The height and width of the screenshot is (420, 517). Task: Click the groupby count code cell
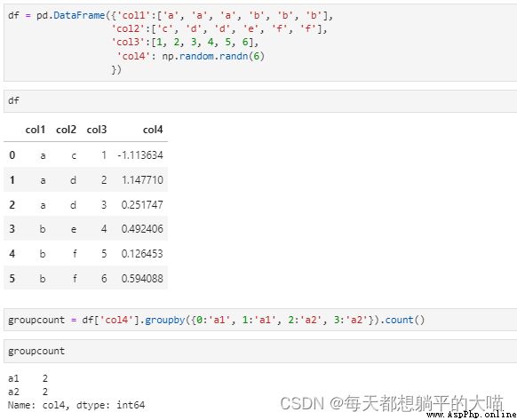coord(260,320)
